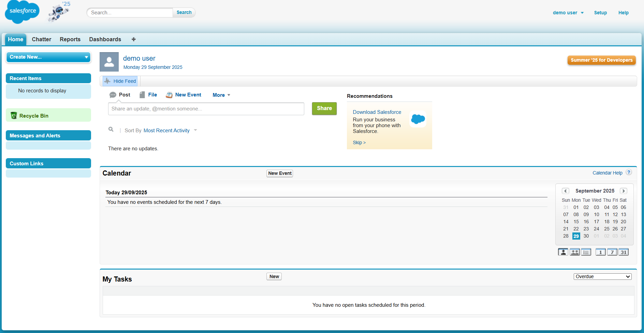Switch to month view calendar icon

coord(624,252)
